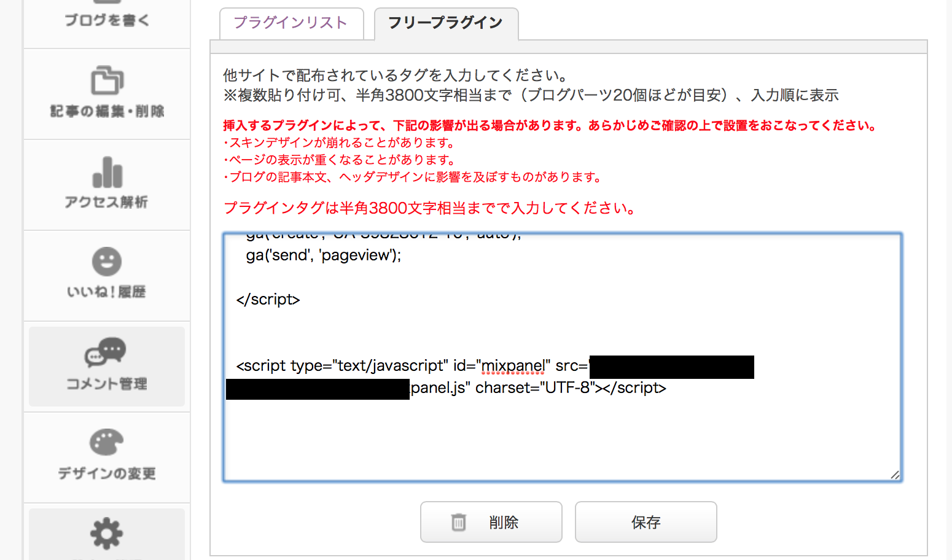This screenshot has width=952, height=560.
Task: Open the gear settings icon in sidebar
Action: pyautogui.click(x=107, y=534)
